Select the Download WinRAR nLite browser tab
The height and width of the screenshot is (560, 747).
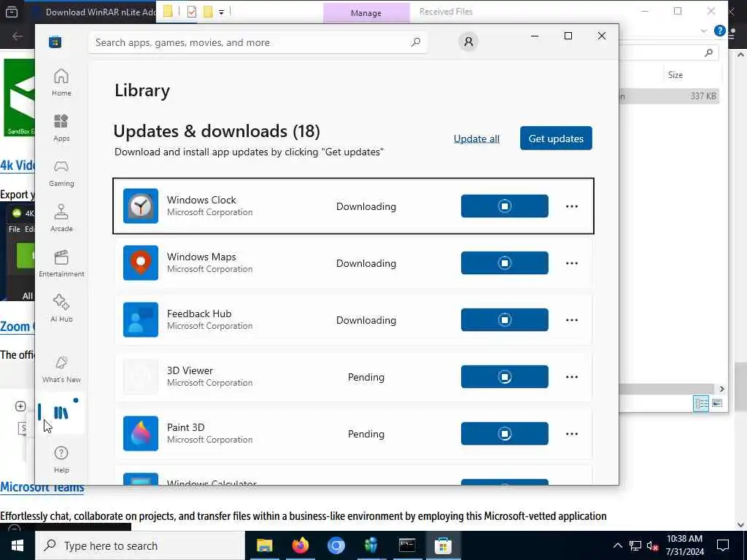(x=96, y=12)
